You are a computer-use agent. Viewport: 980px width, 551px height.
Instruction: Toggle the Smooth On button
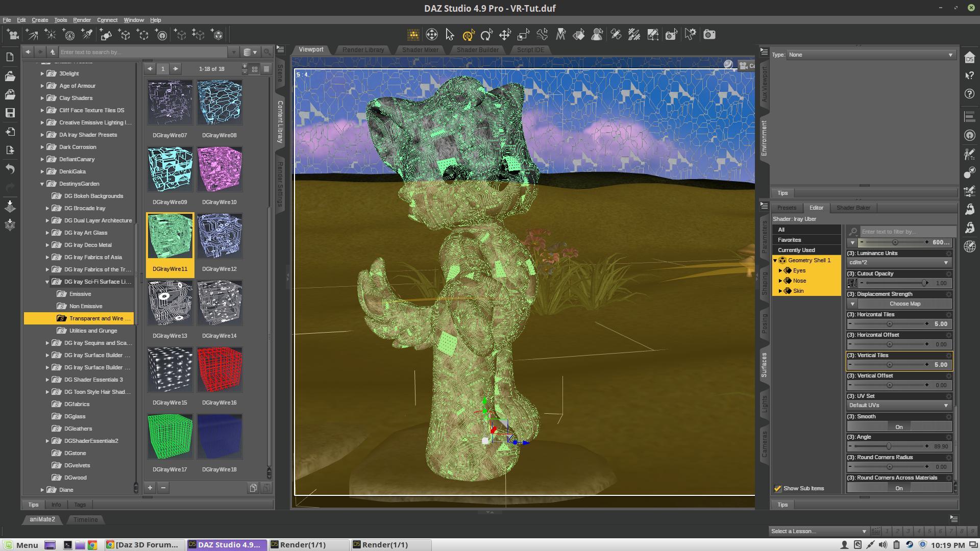(x=899, y=427)
